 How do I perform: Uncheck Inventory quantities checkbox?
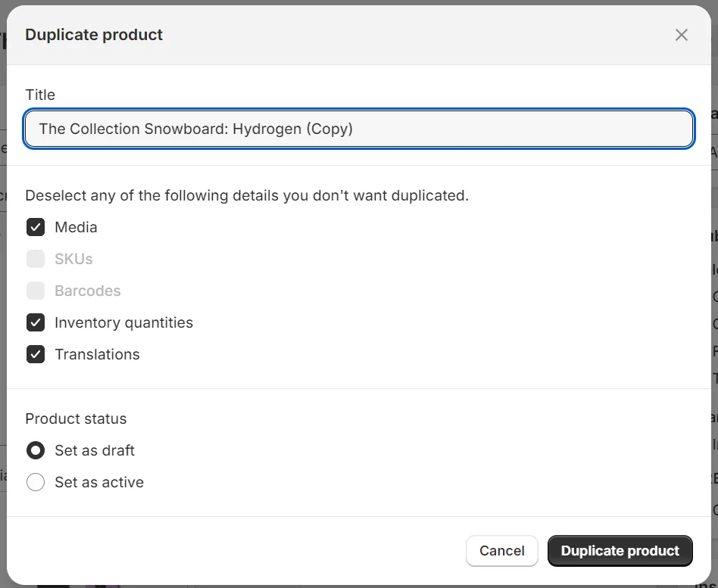pos(36,322)
